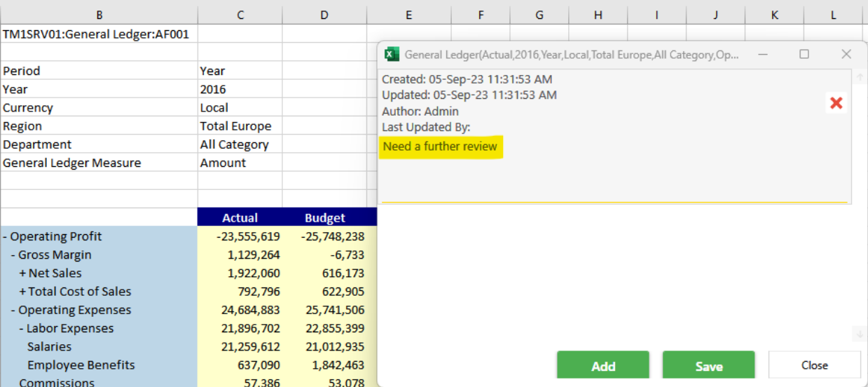This screenshot has width=868, height=387.
Task: Select column B header
Action: (x=99, y=14)
